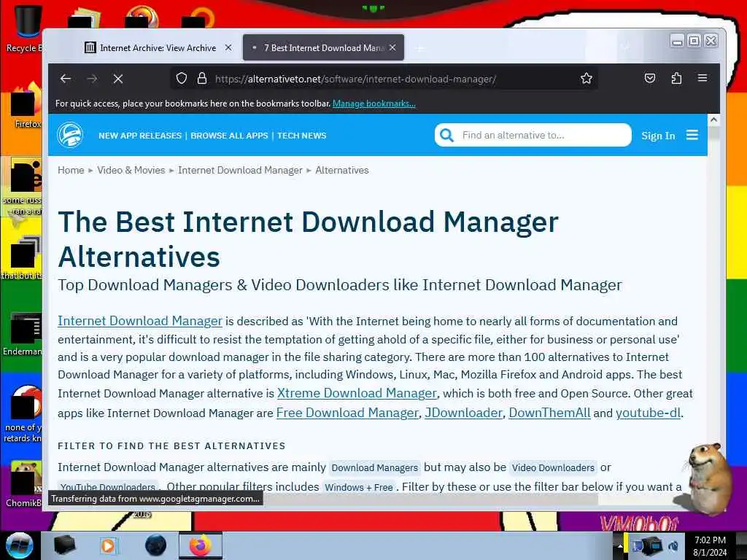Screen dimensions: 747x560
Task: Select the Video Downloaders filter tag
Action: pyautogui.click(x=553, y=467)
